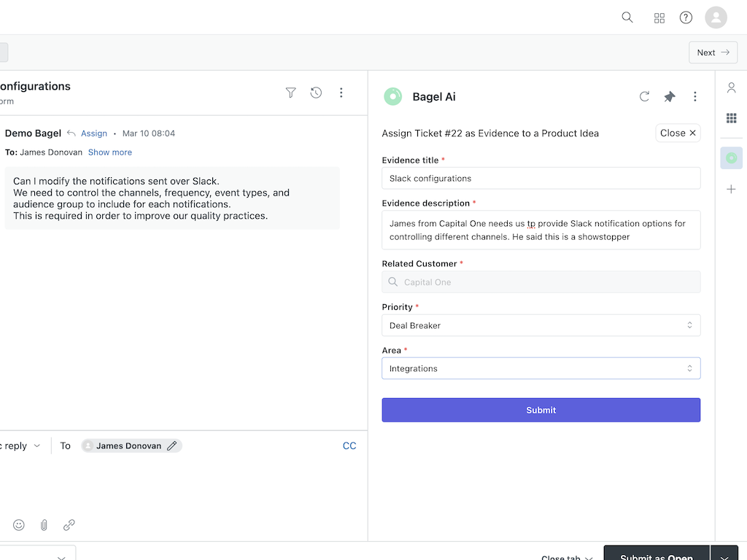Open the Close tab dropdown

click(x=567, y=557)
